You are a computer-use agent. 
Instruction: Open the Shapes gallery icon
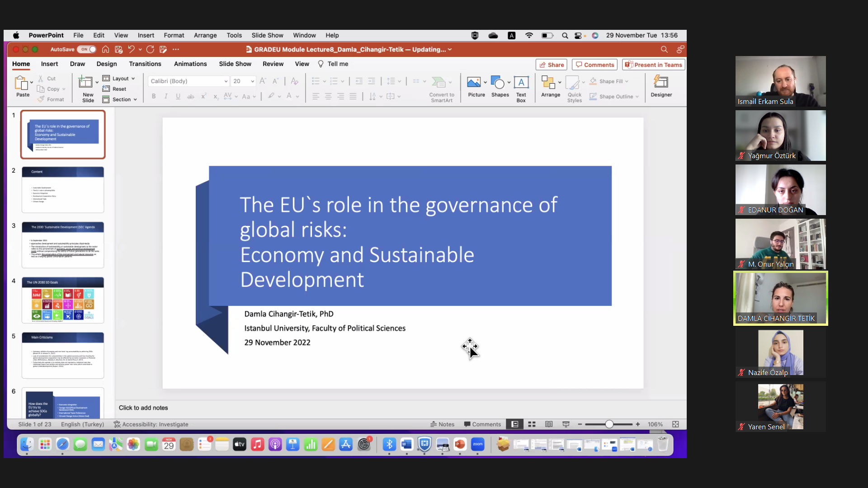pyautogui.click(x=497, y=83)
